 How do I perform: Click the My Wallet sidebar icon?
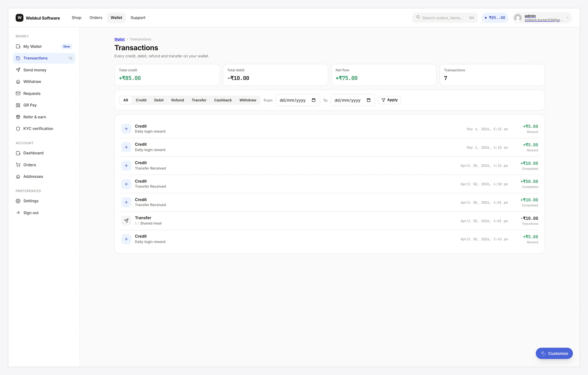pyautogui.click(x=18, y=47)
